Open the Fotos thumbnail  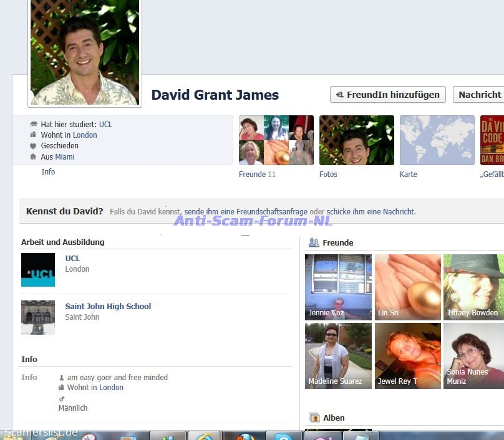tap(356, 140)
